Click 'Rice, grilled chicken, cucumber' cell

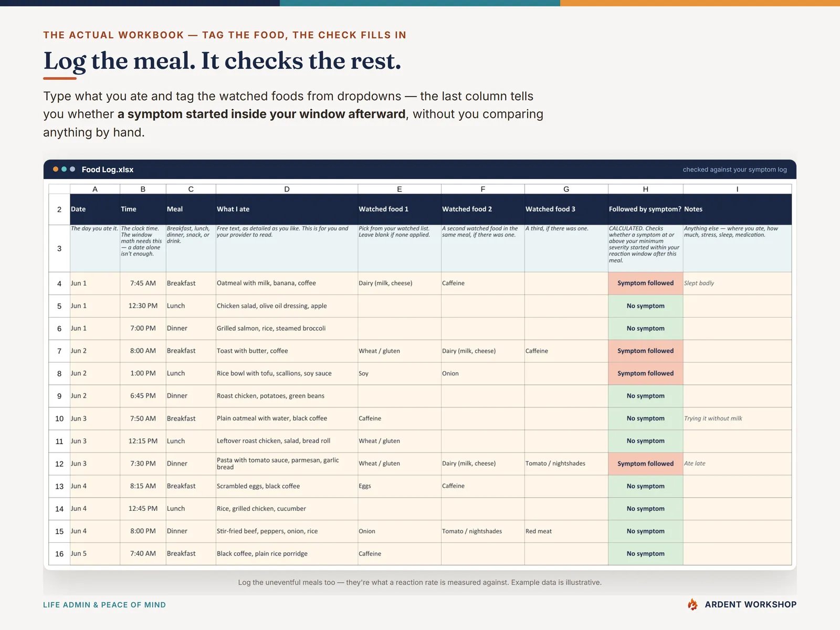(x=287, y=509)
